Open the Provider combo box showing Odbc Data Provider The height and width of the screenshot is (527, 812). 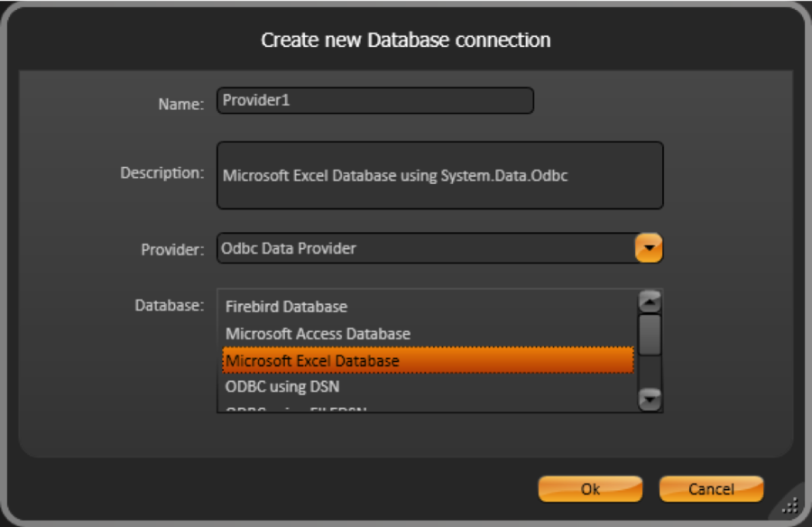tap(648, 248)
